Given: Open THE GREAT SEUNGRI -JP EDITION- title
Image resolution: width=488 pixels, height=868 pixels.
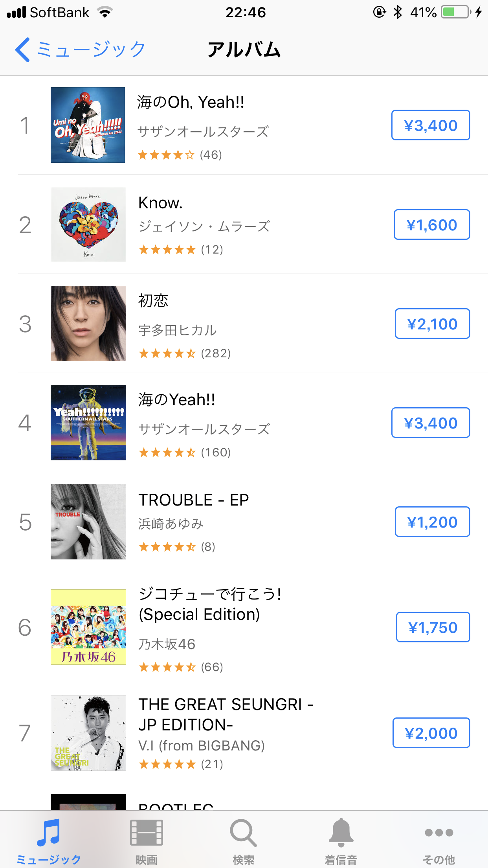Looking at the screenshot, I should (x=226, y=714).
